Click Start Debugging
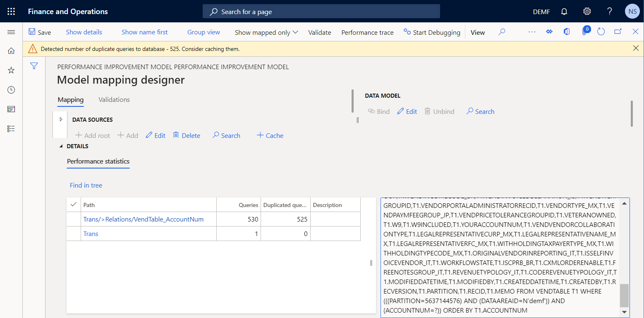The width and height of the screenshot is (644, 318). pyautogui.click(x=432, y=32)
